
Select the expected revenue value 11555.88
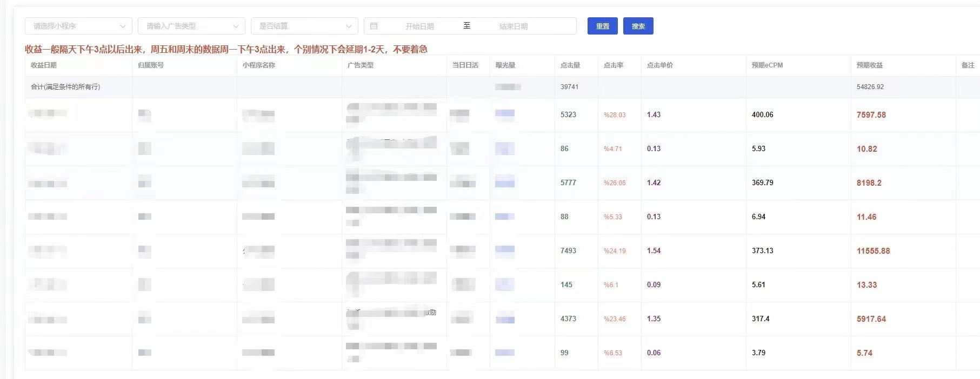873,251
